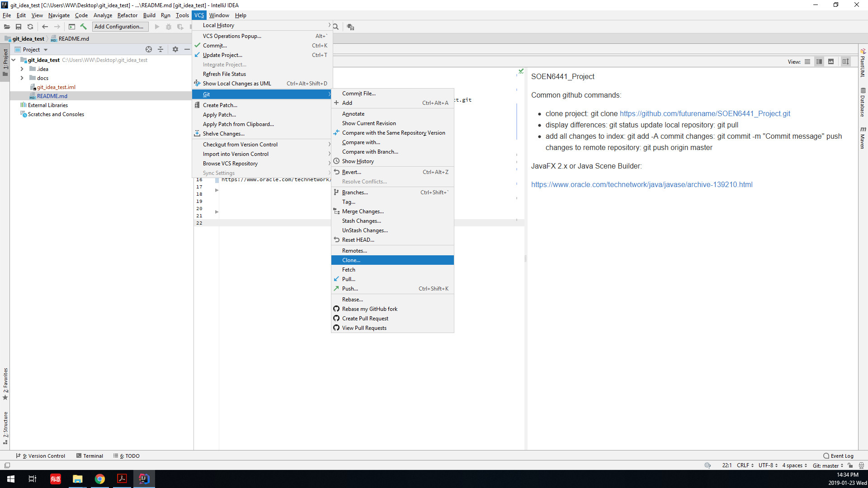Click the Add Configuration... button
This screenshot has height=488, width=868.
[119, 27]
